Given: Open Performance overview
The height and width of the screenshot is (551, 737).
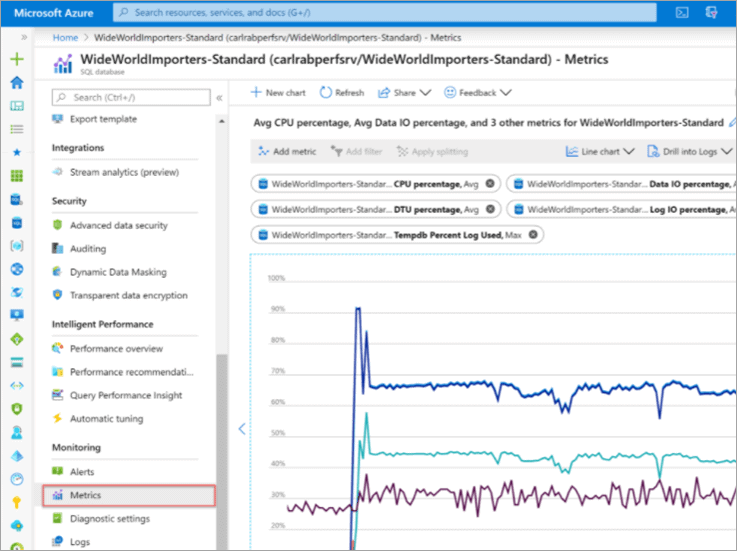Looking at the screenshot, I should tap(116, 348).
